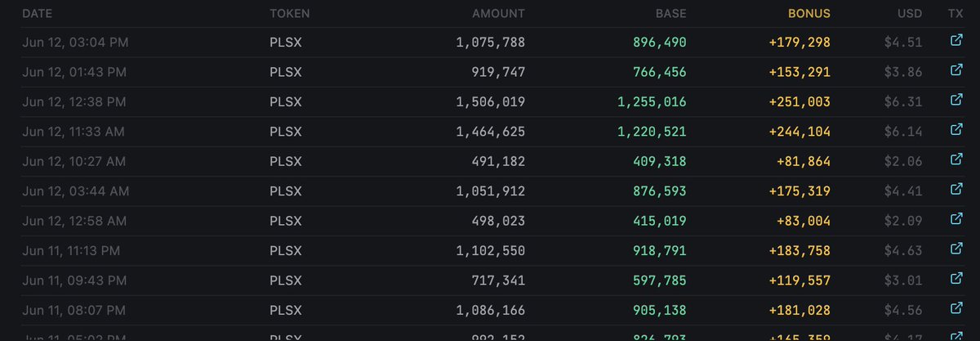The image size is (980, 341).
Task: Click base value 766,456
Action: coord(660,72)
